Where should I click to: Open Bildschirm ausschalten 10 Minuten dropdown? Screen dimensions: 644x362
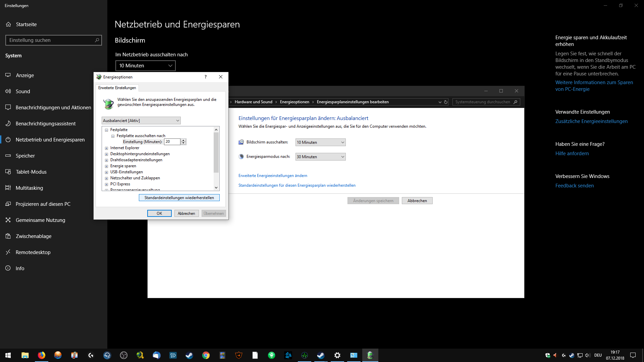pos(320,142)
